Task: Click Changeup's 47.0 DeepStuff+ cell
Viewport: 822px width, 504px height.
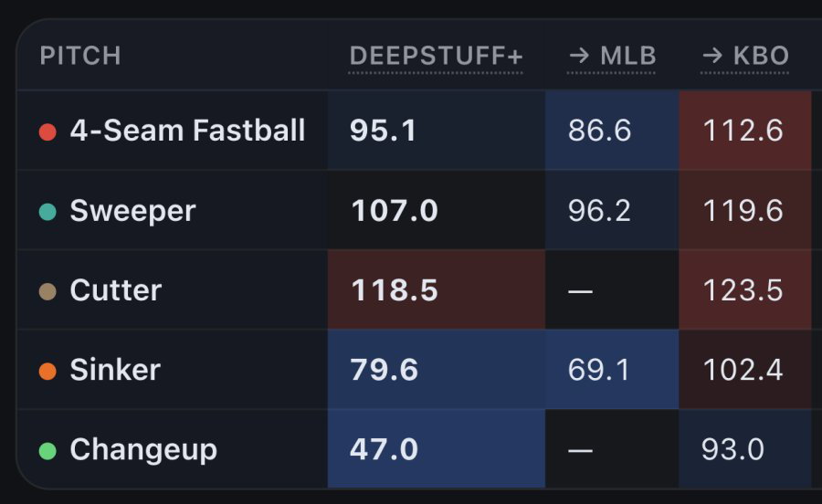Action: (437, 448)
